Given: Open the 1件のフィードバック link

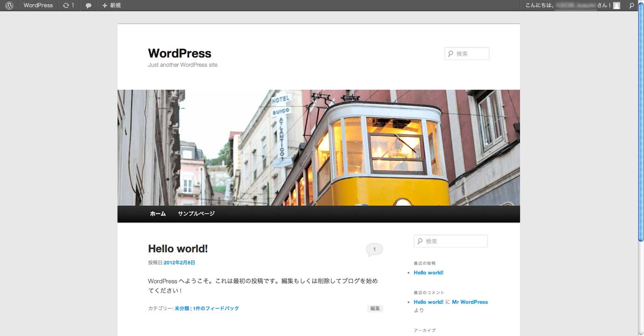Looking at the screenshot, I should click(216, 308).
